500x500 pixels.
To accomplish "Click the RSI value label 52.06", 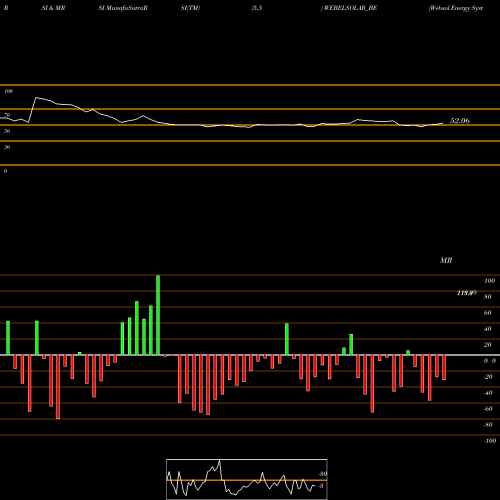I will 460,121.
